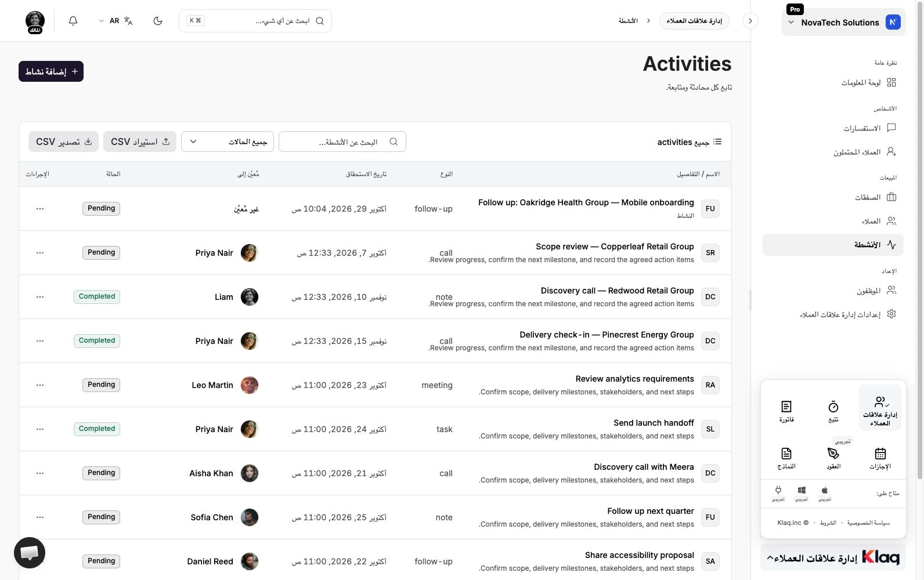924x580 pixels.
Task: Open the notifications bell
Action: (x=73, y=21)
